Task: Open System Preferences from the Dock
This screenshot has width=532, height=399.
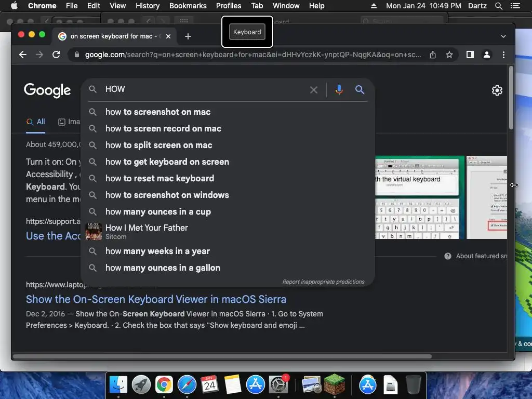Action: pos(278,385)
